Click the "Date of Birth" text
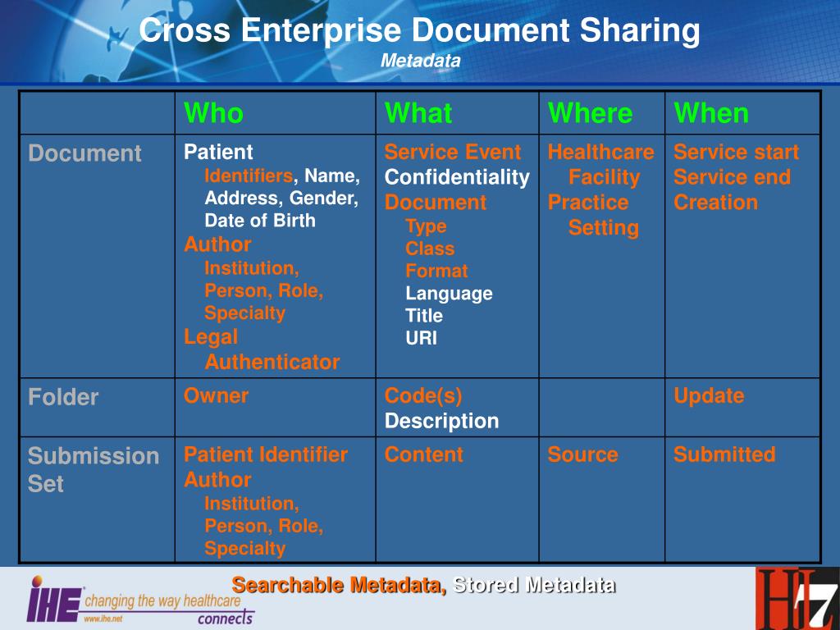Screen dimensions: 840x630 pos(260,221)
